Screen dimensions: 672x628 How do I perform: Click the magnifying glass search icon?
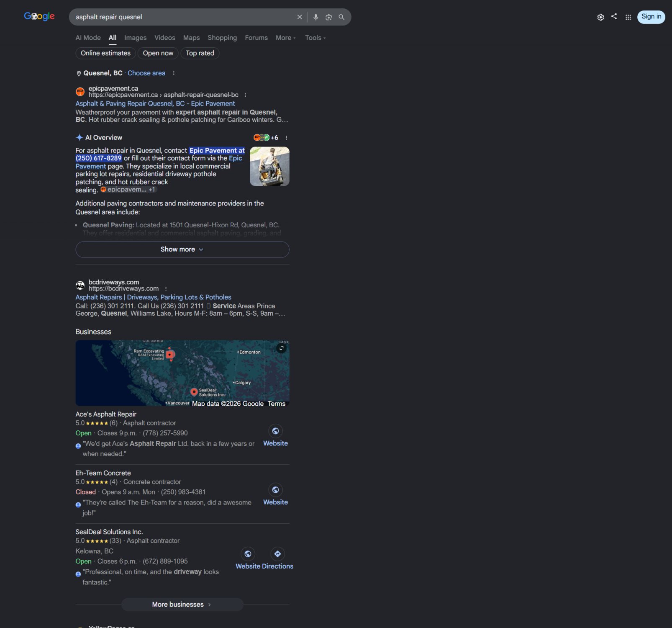pyautogui.click(x=341, y=17)
